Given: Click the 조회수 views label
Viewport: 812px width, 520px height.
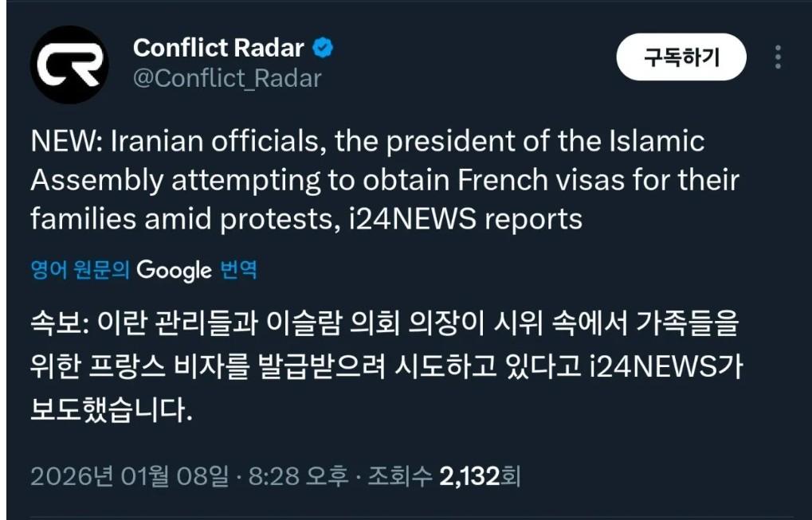Looking at the screenshot, I should click(402, 476).
